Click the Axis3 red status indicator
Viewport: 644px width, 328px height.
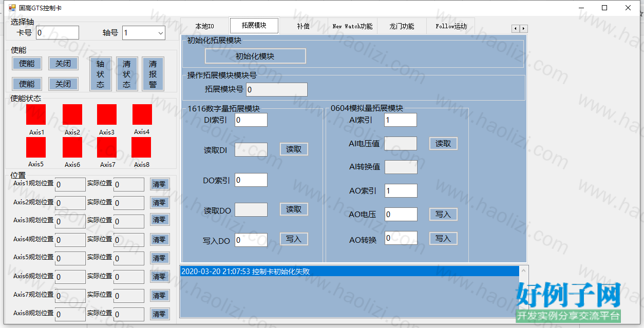(x=107, y=114)
